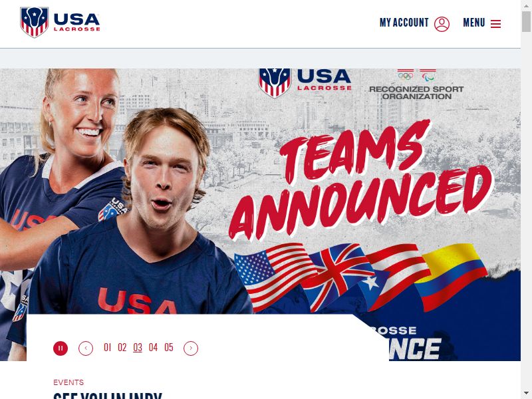Screen dimensions: 532x399
Task: Click the vertical scrollbar thumb
Action: 526,21
